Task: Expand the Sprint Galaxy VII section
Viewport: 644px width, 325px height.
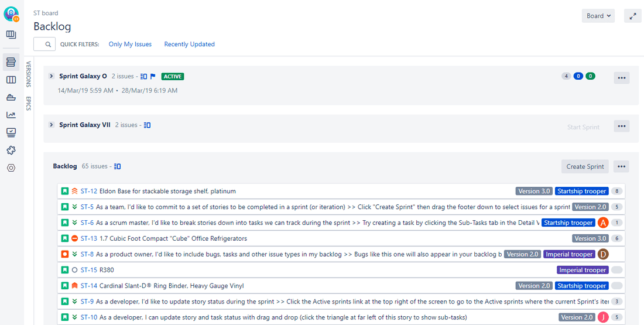Action: pyautogui.click(x=52, y=125)
